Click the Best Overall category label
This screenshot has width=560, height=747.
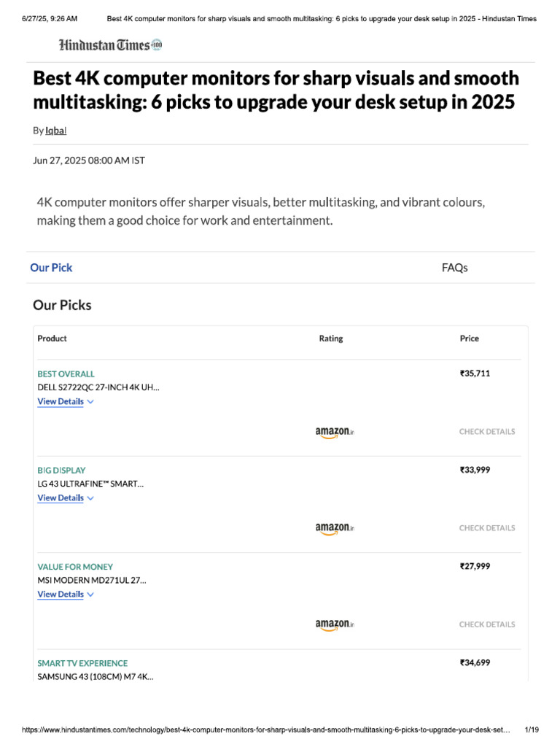[x=66, y=373]
